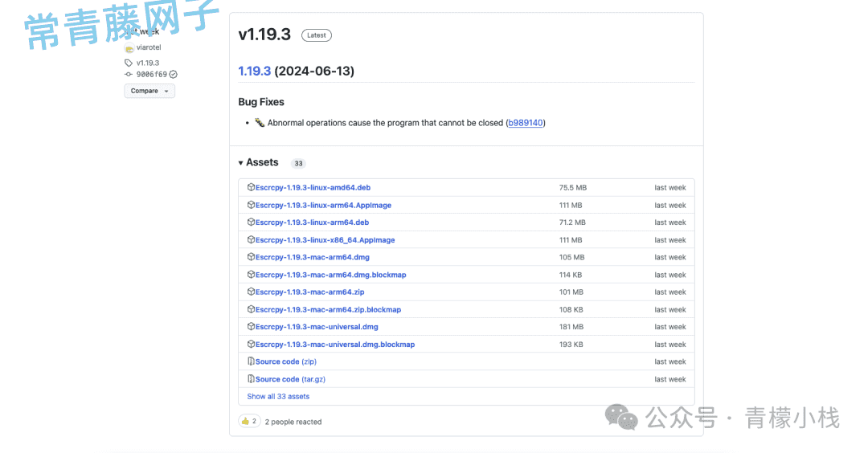Click the Latest badge
Viewport: 868px width, 453px height.
(x=317, y=35)
